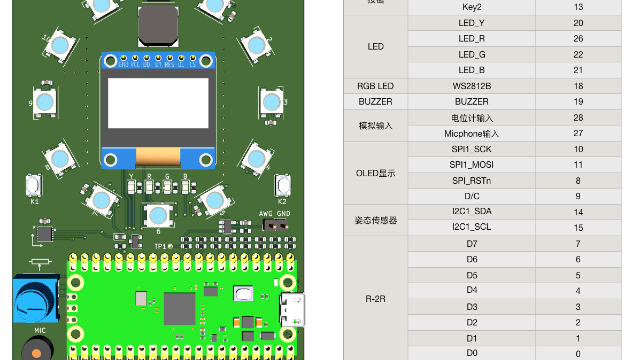Click the R-2R group cell
This screenshot has width=640, height=360.
(375, 299)
